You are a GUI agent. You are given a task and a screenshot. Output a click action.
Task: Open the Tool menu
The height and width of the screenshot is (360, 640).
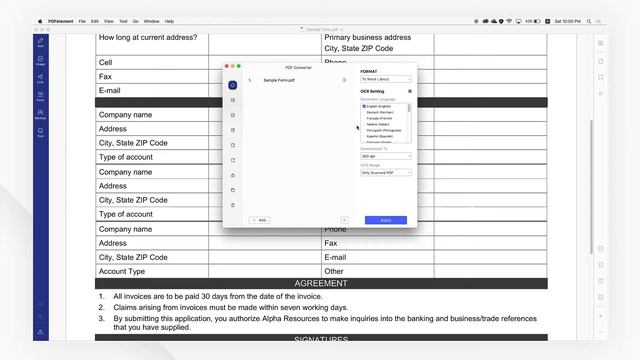tap(123, 21)
